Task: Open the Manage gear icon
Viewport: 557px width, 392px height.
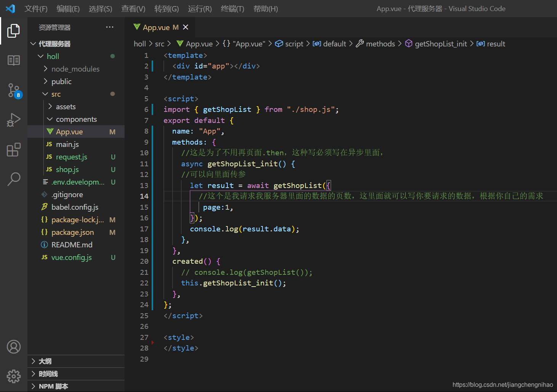Action: click(14, 376)
